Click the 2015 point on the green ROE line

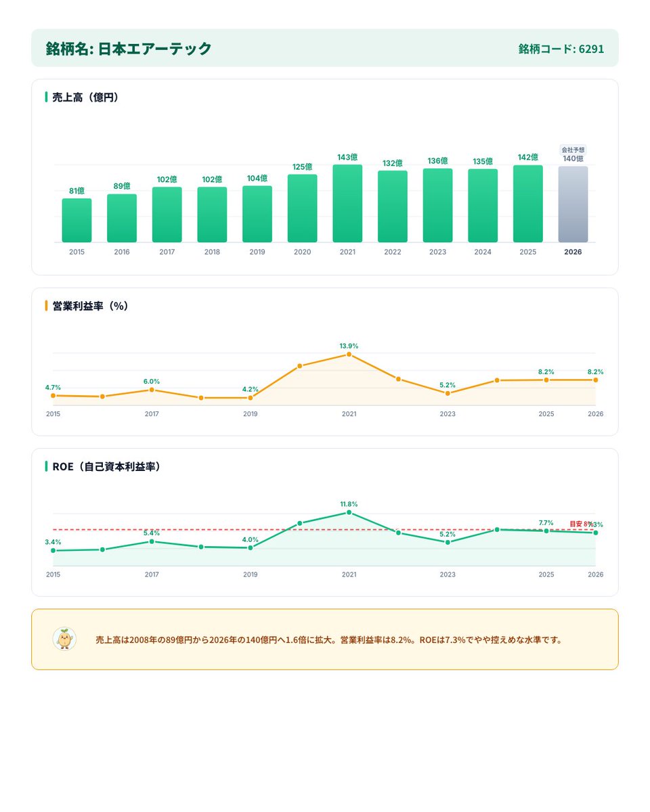[53, 551]
